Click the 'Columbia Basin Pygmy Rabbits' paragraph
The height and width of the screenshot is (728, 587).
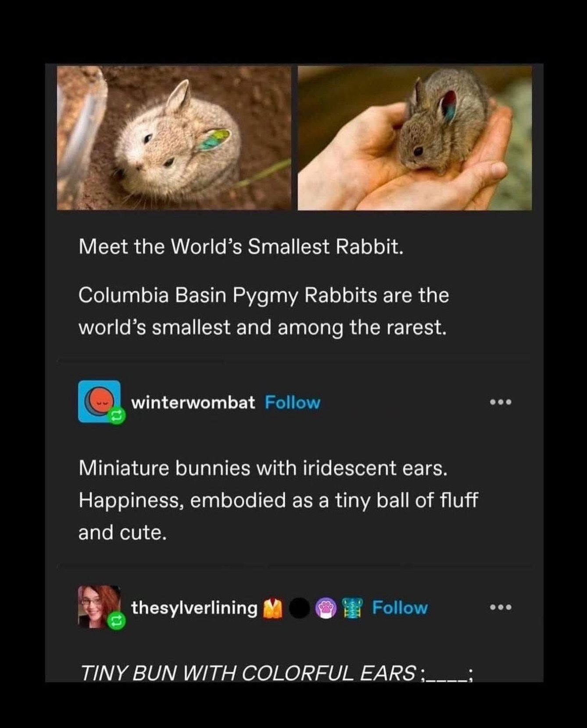[264, 312]
